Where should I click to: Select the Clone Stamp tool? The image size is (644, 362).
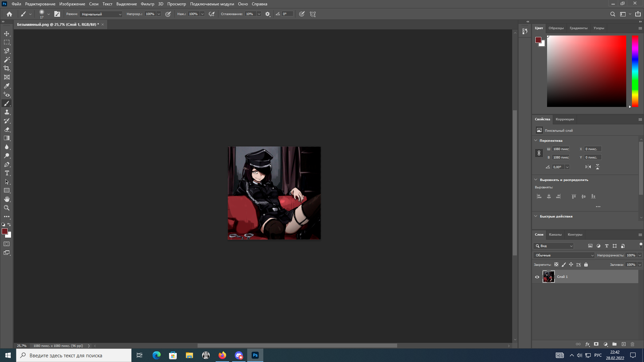point(7,112)
